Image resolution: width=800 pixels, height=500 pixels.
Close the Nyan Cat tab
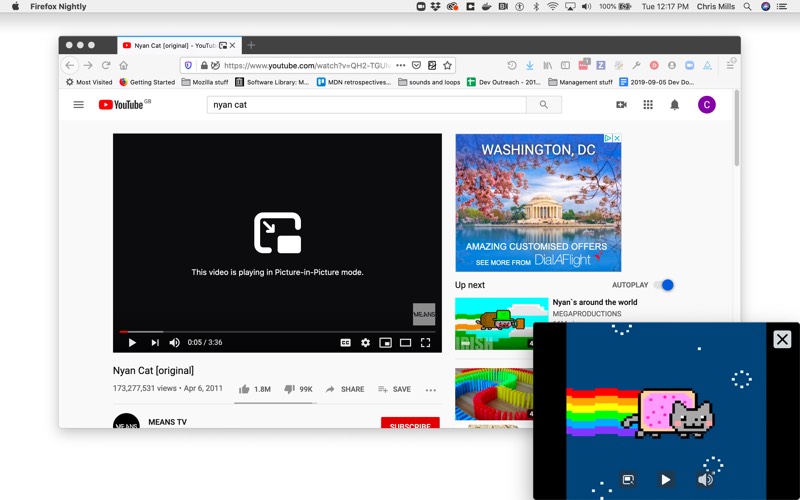(232, 45)
